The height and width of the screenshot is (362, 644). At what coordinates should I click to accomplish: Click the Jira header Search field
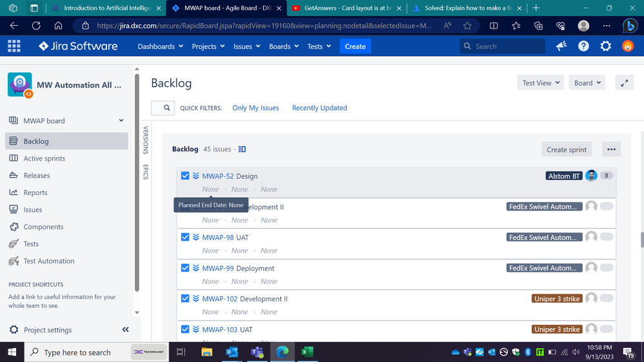click(502, 46)
